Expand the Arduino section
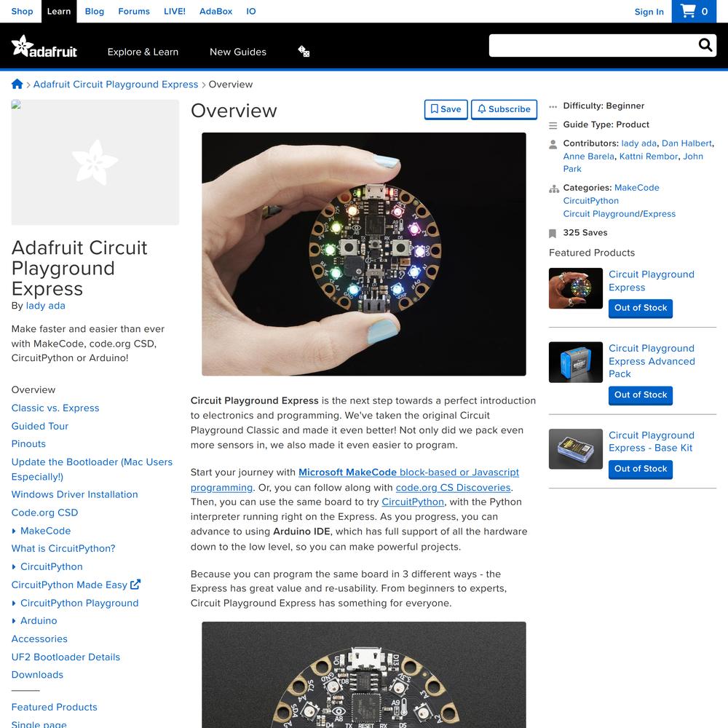 click(13, 621)
